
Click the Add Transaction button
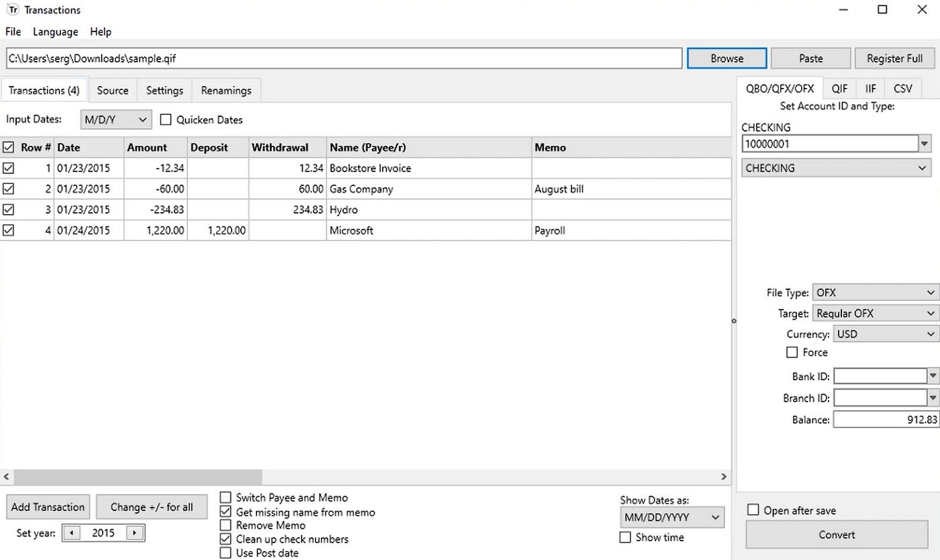tap(48, 507)
